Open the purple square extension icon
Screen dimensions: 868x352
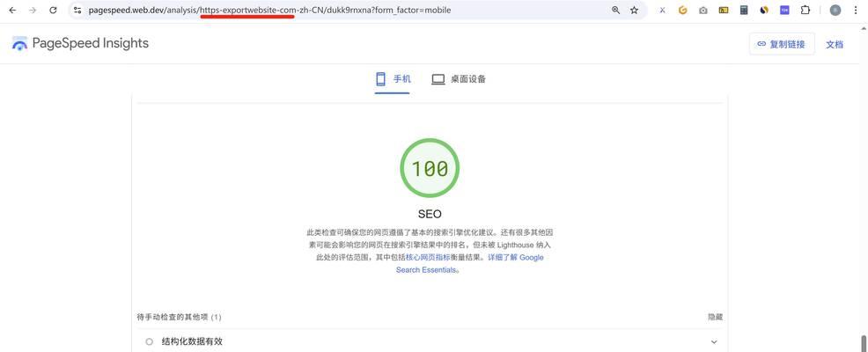click(x=784, y=10)
